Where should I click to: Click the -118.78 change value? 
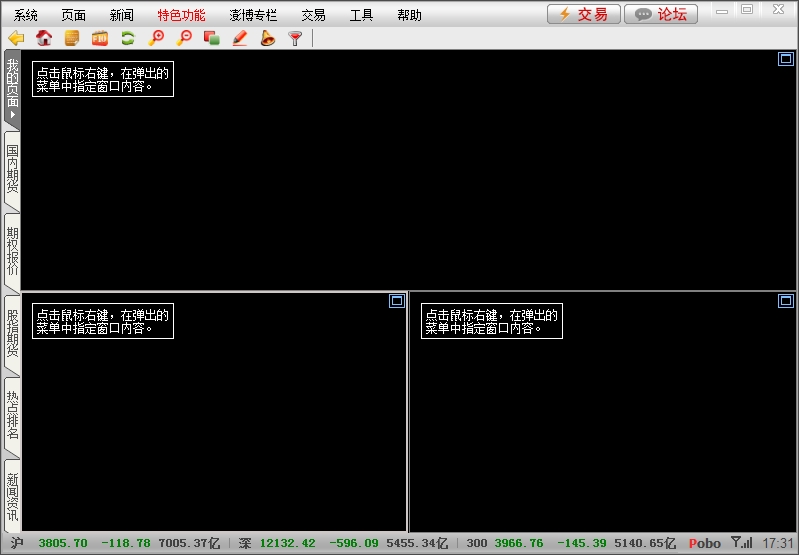126,543
